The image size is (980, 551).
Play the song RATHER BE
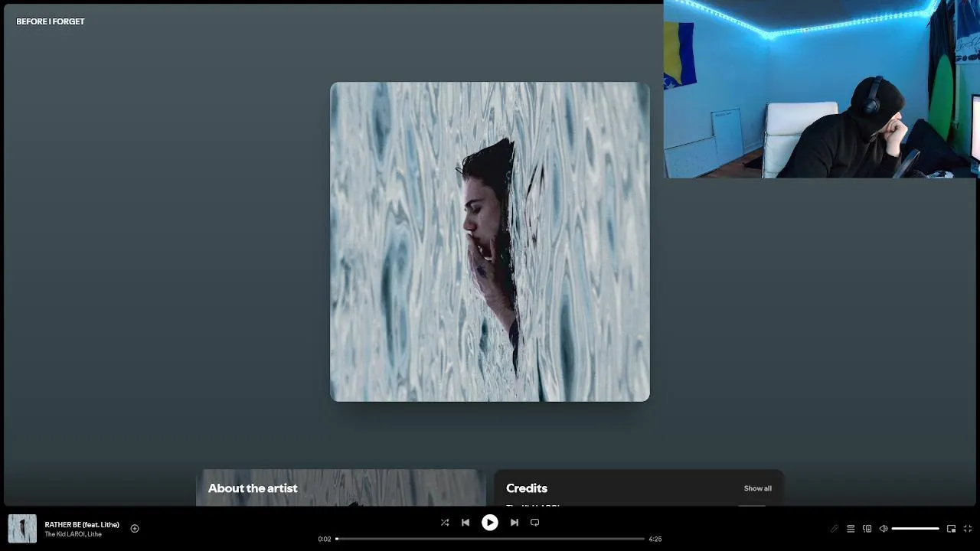(x=489, y=523)
